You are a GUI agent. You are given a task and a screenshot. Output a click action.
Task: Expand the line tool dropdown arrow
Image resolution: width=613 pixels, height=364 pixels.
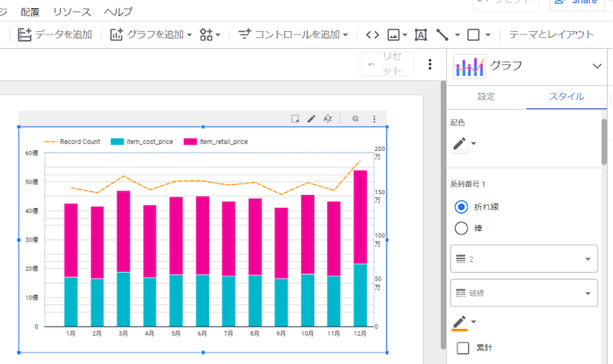[457, 35]
